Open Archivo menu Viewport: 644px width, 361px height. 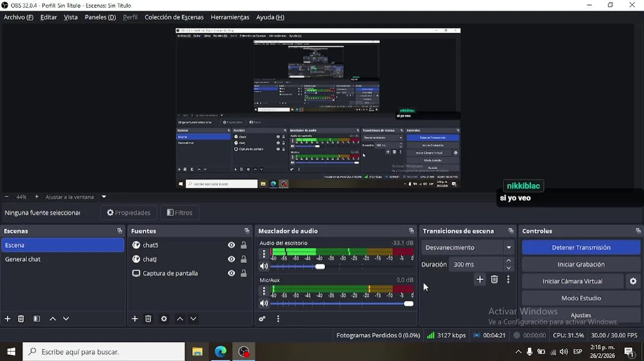point(19,17)
